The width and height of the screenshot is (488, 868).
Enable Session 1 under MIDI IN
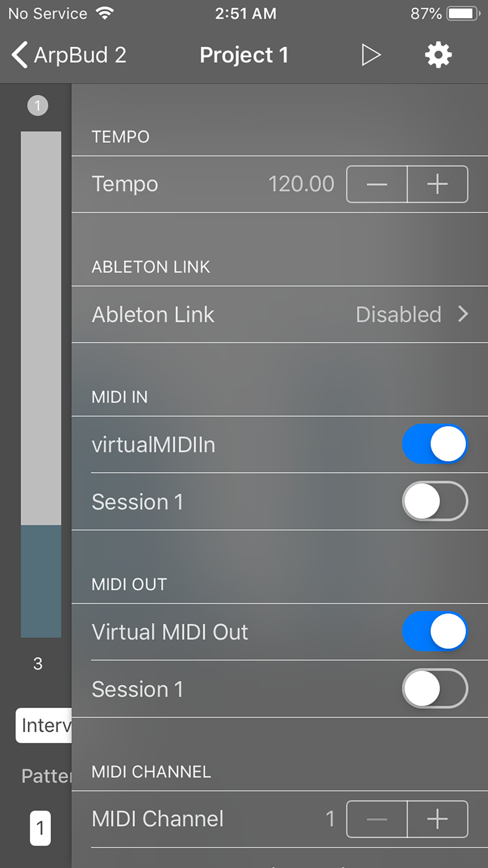pyautogui.click(x=435, y=501)
